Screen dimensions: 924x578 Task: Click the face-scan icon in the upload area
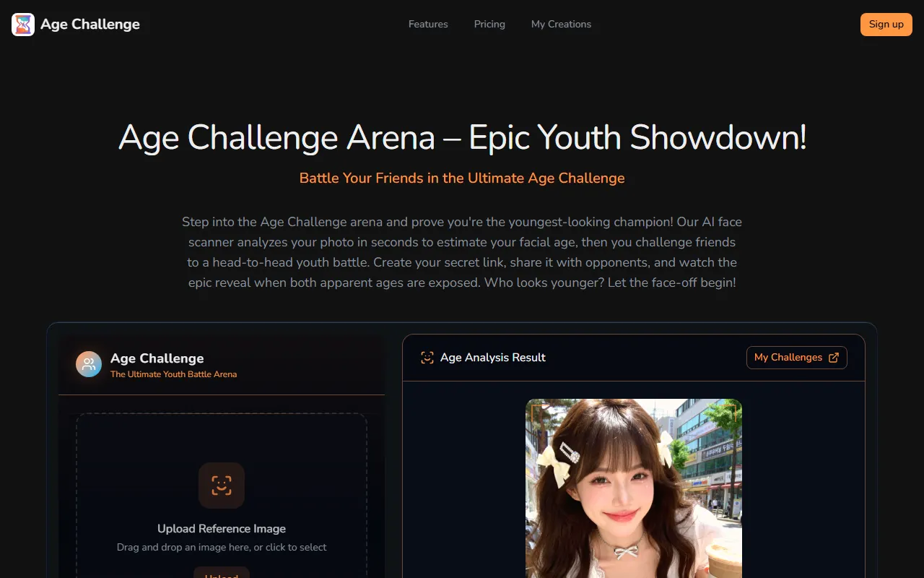[x=222, y=486]
